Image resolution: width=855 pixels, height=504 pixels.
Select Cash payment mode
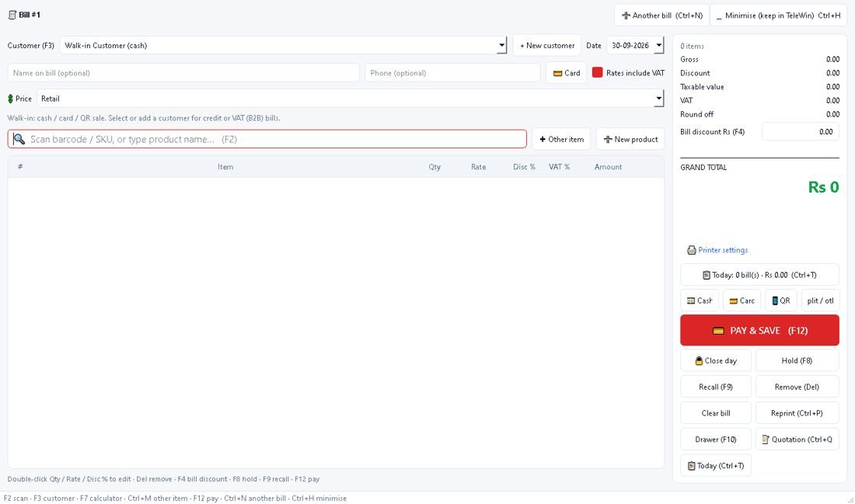click(700, 301)
